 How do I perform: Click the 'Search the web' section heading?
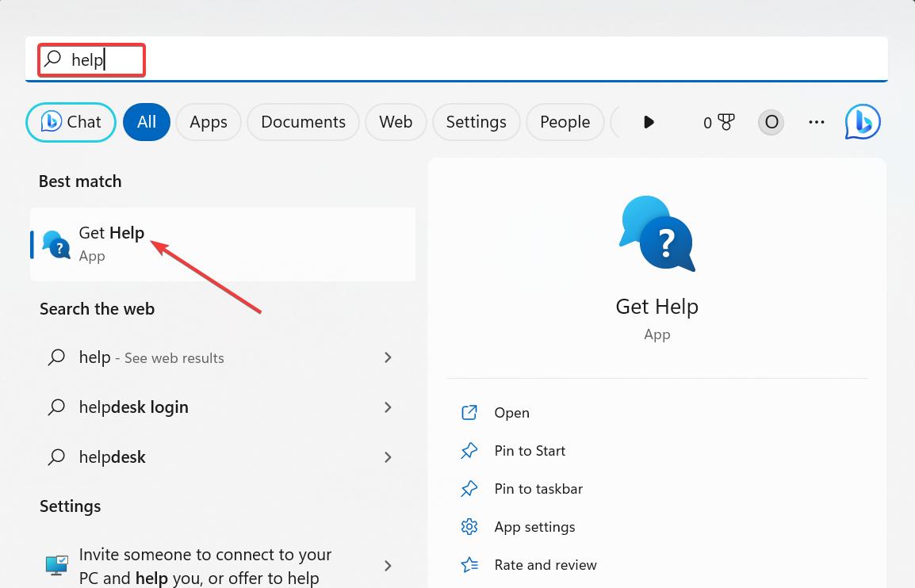tap(97, 308)
